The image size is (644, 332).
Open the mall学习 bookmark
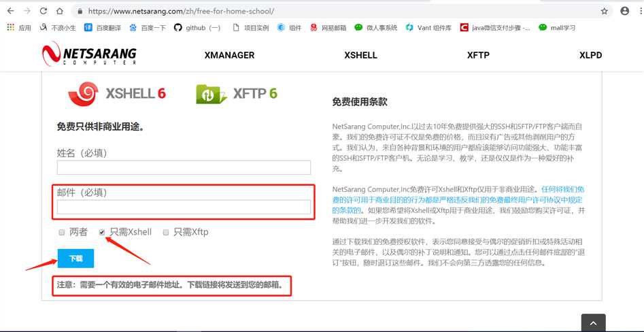(x=557, y=27)
